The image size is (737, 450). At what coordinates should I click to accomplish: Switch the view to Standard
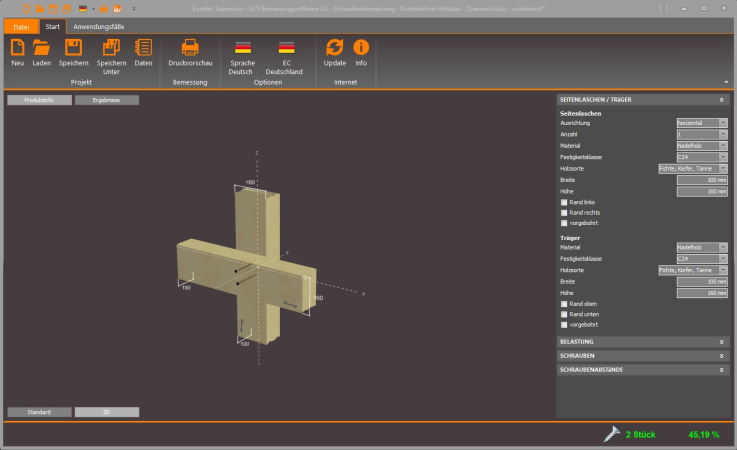pos(39,411)
